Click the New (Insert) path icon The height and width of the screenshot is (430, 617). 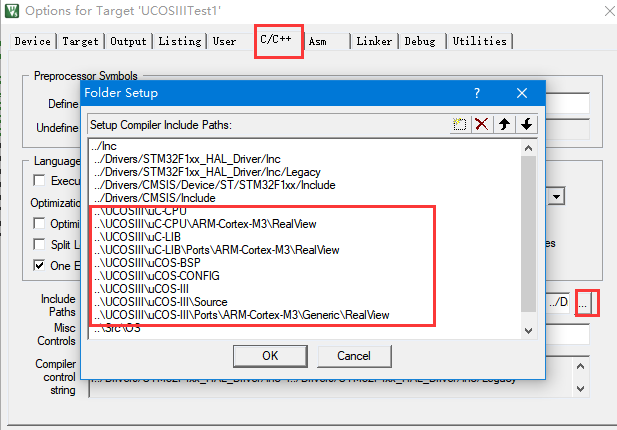(460, 124)
